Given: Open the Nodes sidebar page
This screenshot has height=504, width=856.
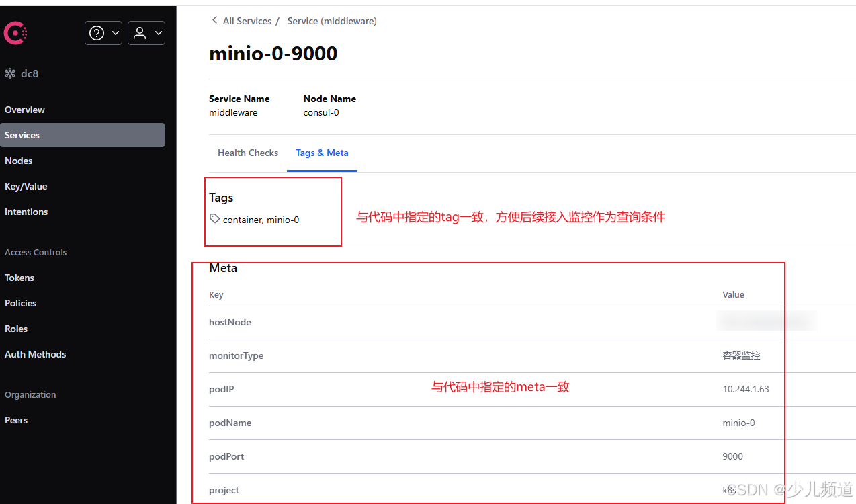Looking at the screenshot, I should (19, 161).
